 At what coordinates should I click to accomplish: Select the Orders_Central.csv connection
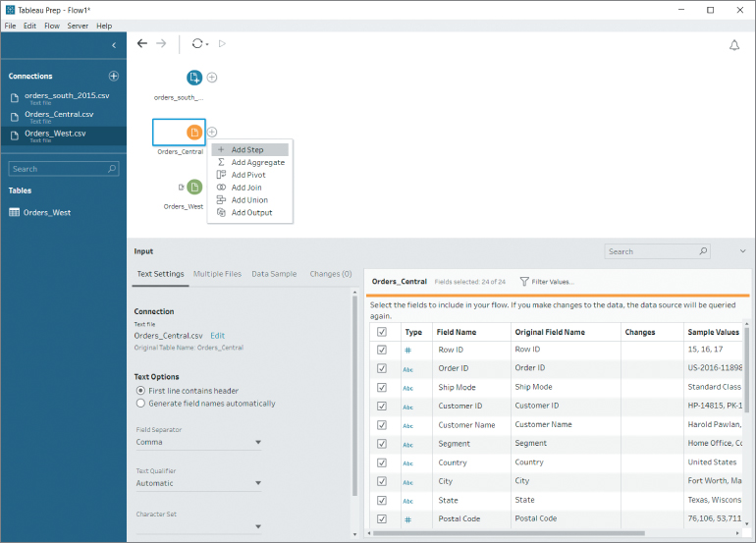63,117
